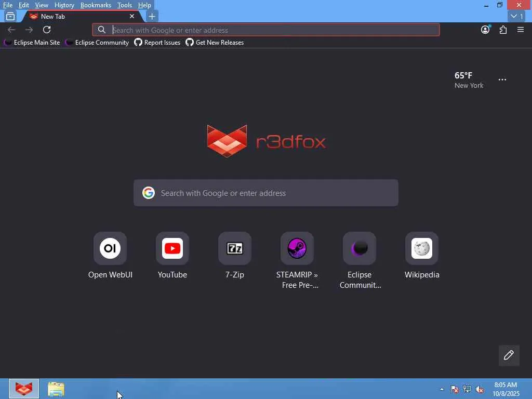This screenshot has height=399, width=532.
Task: Open the extensions puzzle icon
Action: pyautogui.click(x=503, y=30)
